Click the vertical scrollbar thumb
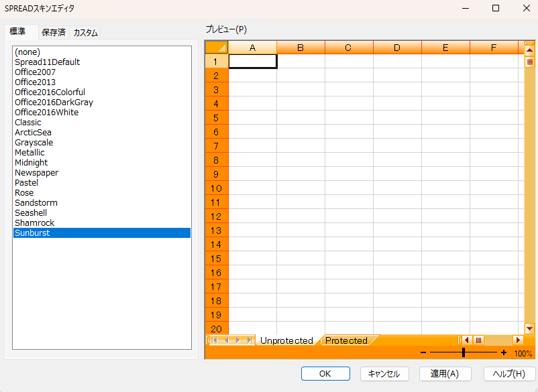Viewport: 538px width, 392px height. (529, 62)
